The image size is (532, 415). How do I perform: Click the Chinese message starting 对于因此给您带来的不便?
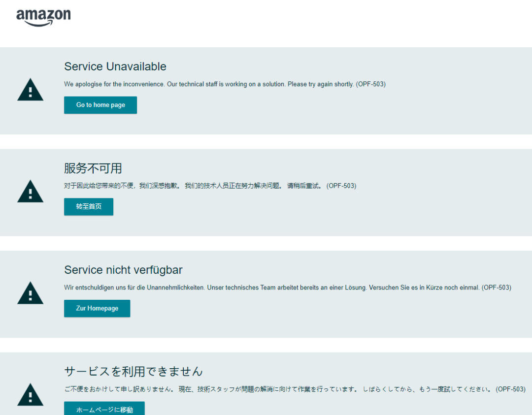point(210,186)
